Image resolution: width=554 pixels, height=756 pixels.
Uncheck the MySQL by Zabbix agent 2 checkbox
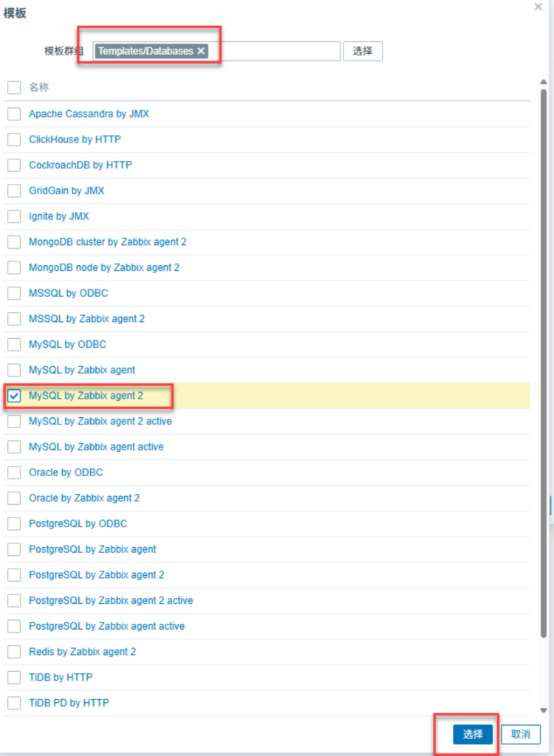point(14,396)
